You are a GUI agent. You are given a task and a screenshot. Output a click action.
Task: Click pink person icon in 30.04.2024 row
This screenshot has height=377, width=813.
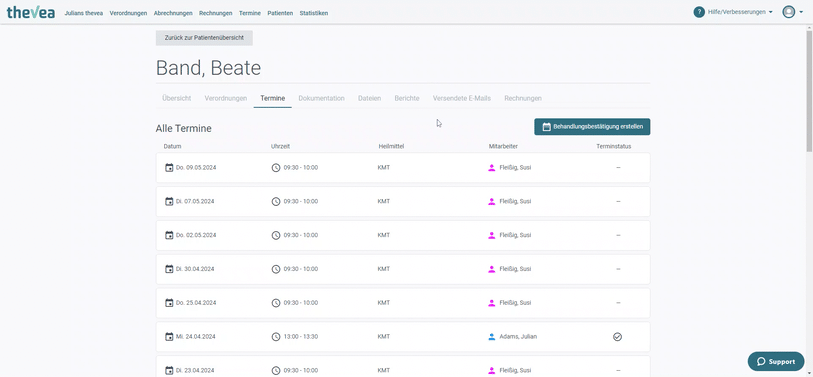[x=492, y=269]
